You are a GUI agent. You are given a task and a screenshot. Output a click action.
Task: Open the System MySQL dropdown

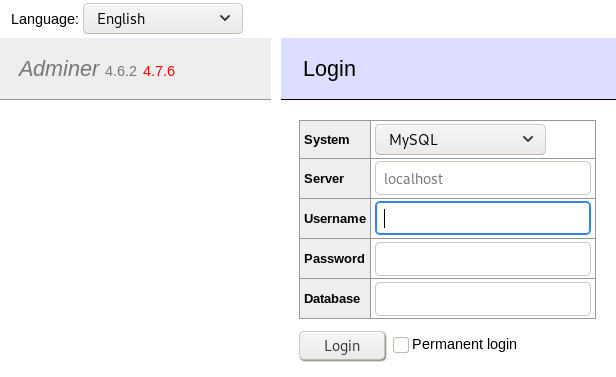tap(460, 139)
